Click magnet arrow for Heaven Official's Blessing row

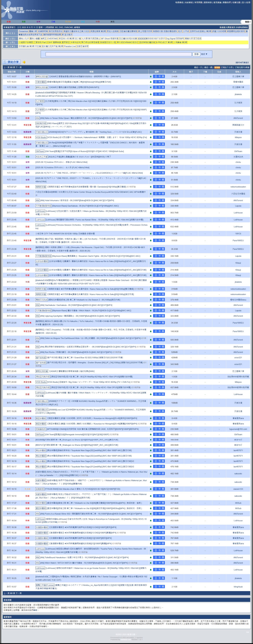click(150, 94)
